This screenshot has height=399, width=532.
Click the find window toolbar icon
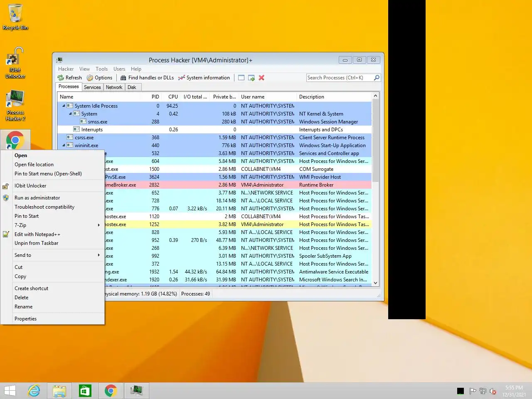coord(241,78)
